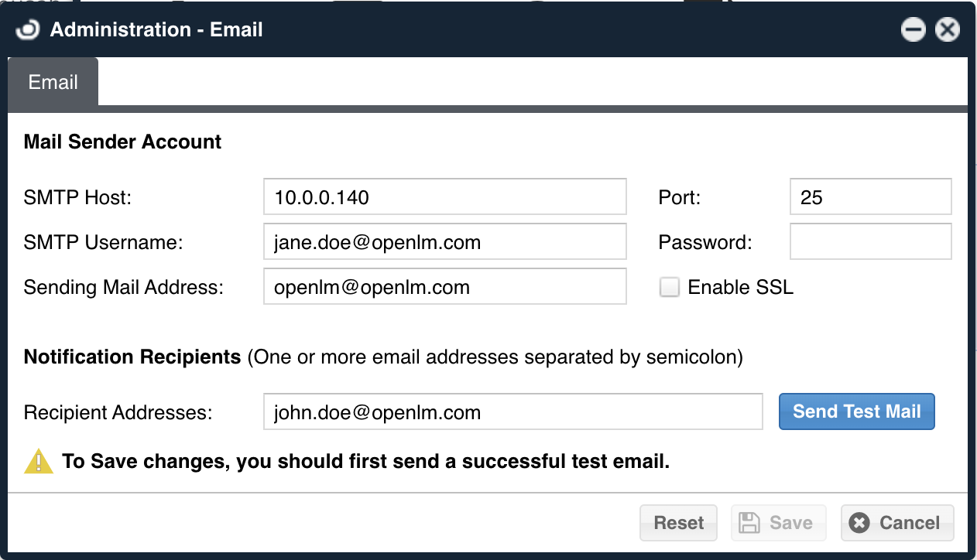The height and width of the screenshot is (560, 977).
Task: Select the SMTP Username text box
Action: [x=444, y=242]
